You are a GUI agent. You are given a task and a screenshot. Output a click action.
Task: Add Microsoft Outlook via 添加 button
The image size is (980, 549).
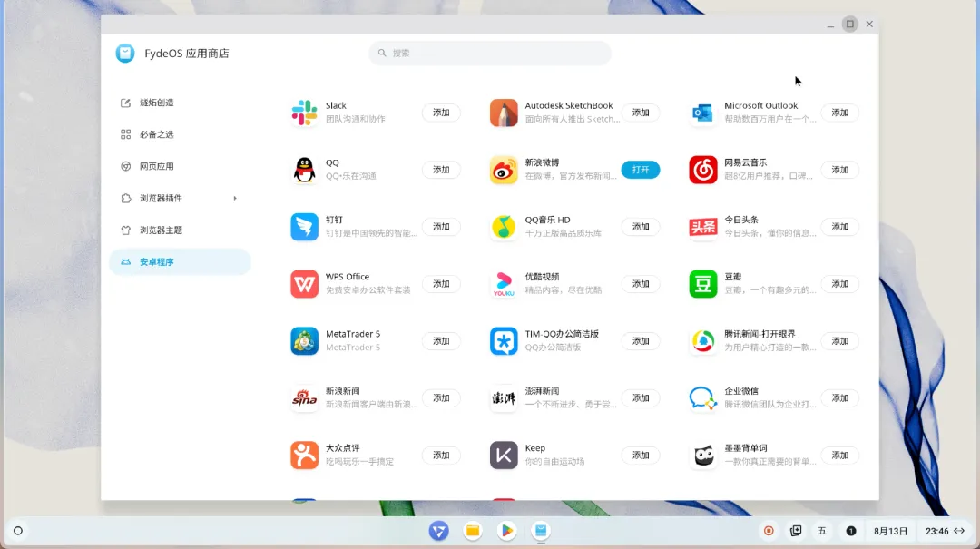(840, 113)
